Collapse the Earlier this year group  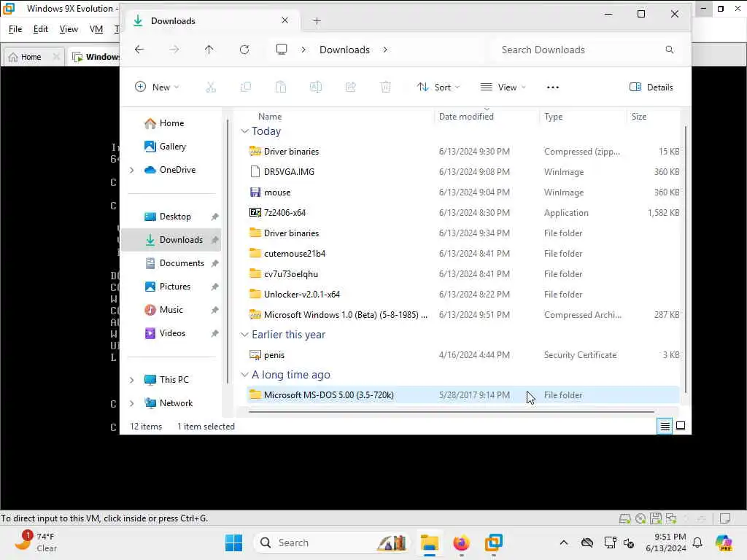[244, 335]
